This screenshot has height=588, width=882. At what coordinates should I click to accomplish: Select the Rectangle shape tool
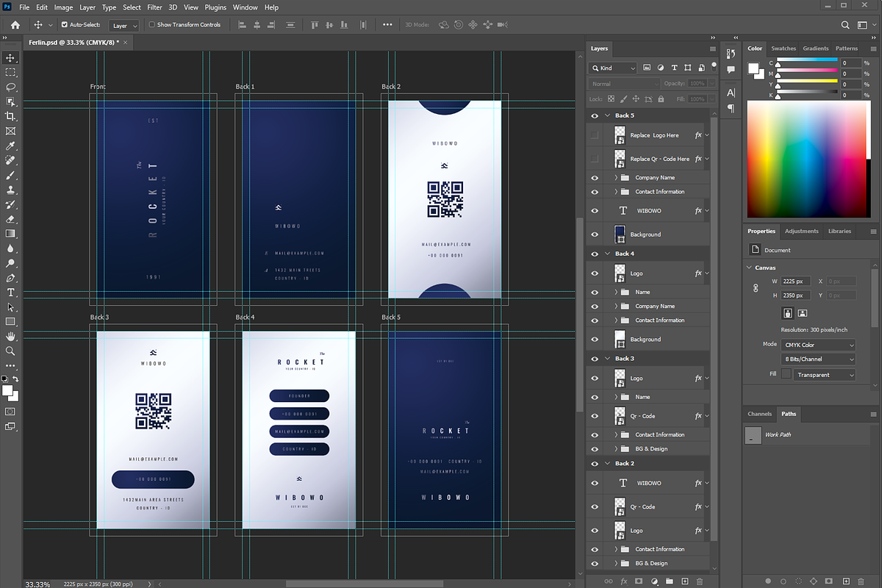(10, 322)
